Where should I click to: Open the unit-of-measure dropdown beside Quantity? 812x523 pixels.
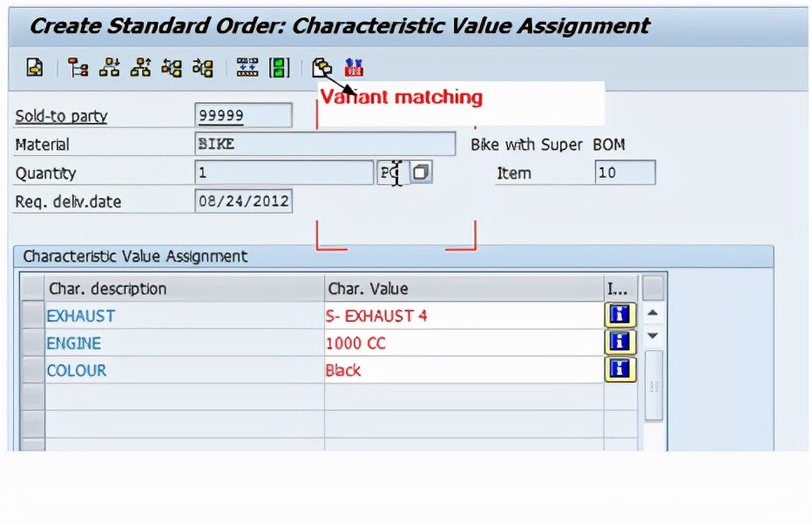click(x=420, y=173)
